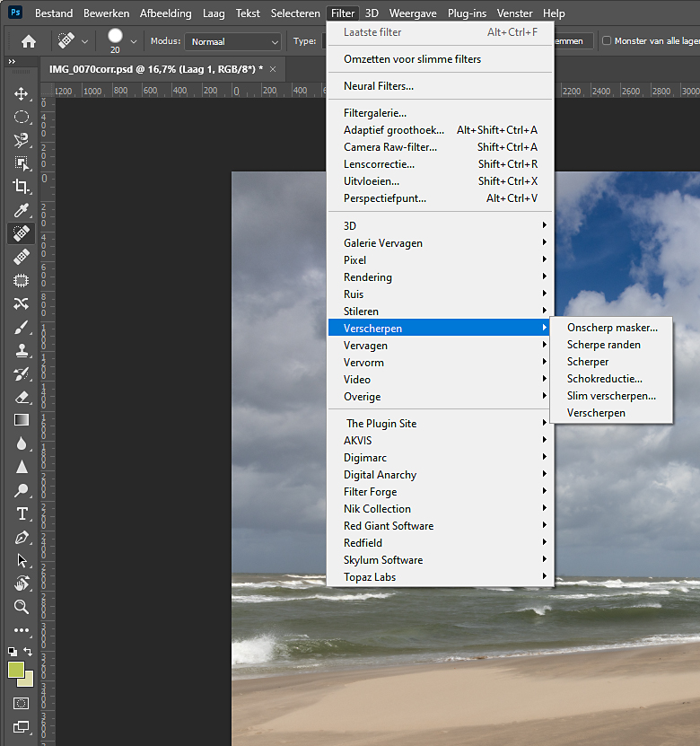The height and width of the screenshot is (746, 700).
Task: Select the Pen tool
Action: point(22,537)
